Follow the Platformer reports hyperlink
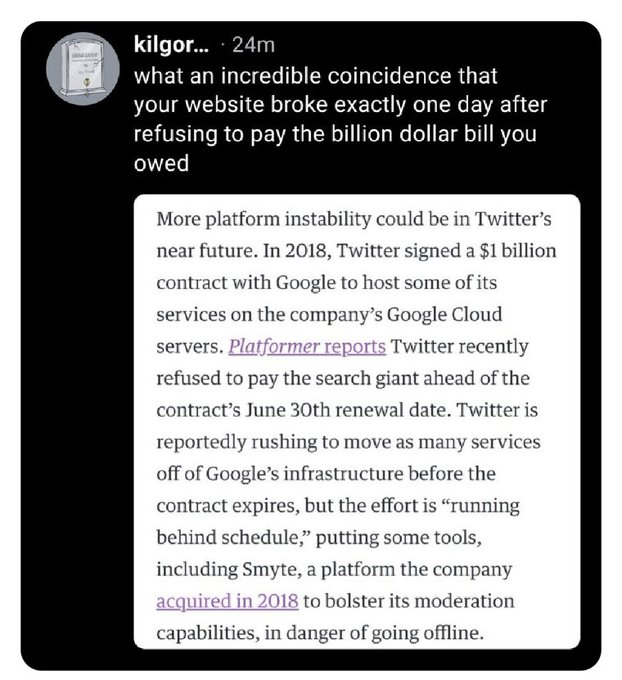The height and width of the screenshot is (680, 622). point(307,346)
